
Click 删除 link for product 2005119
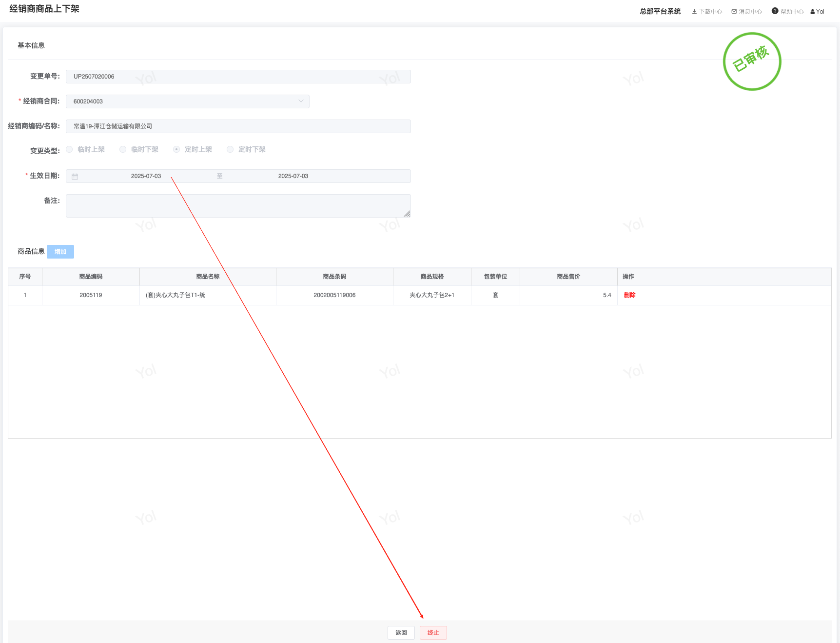[x=630, y=295]
